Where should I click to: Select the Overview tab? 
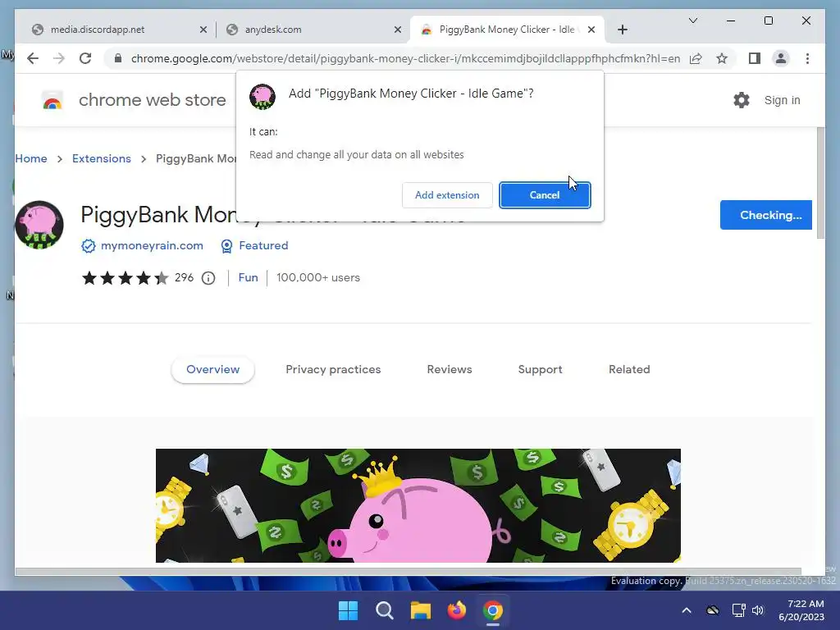click(x=212, y=370)
